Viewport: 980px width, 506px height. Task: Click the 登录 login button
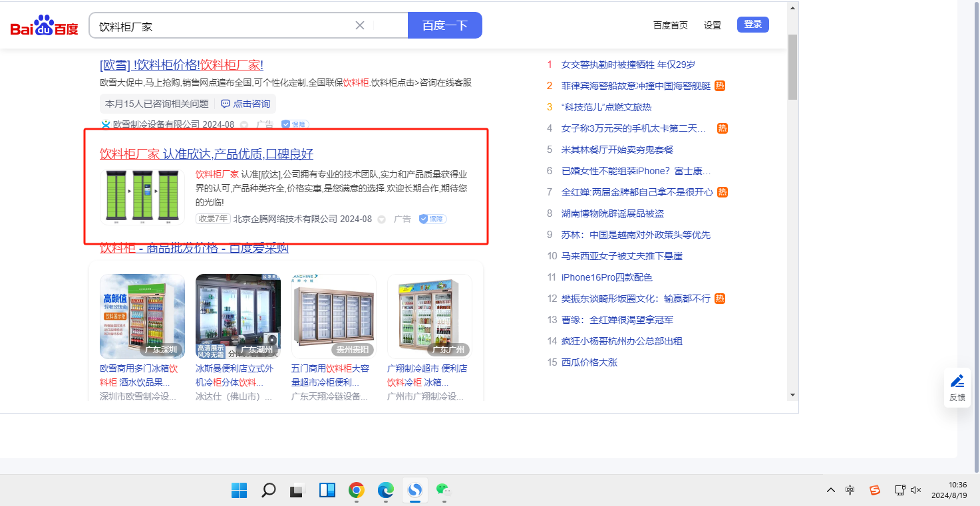pos(753,25)
